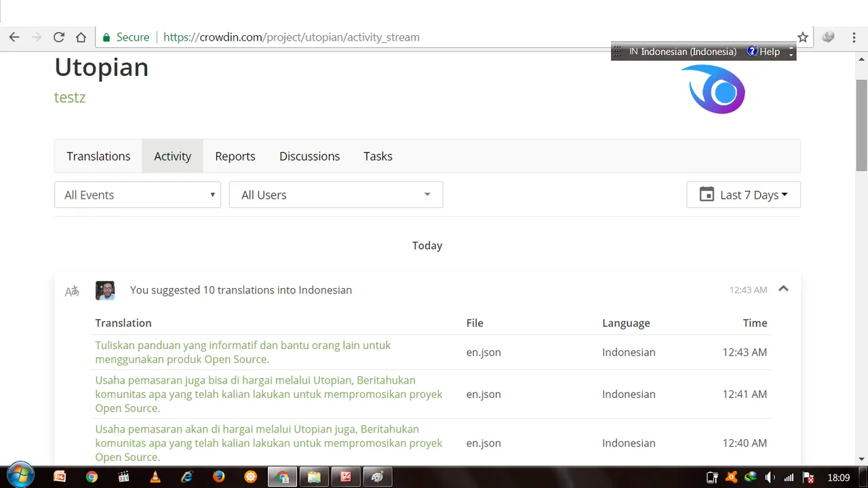The width and height of the screenshot is (868, 488).
Task: Open the All Users filter dropdown
Action: click(x=336, y=195)
